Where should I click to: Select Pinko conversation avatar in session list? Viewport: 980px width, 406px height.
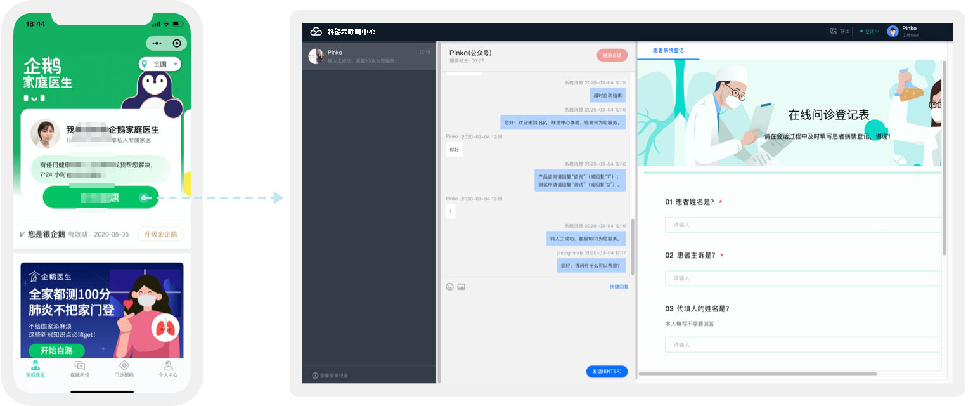point(316,56)
